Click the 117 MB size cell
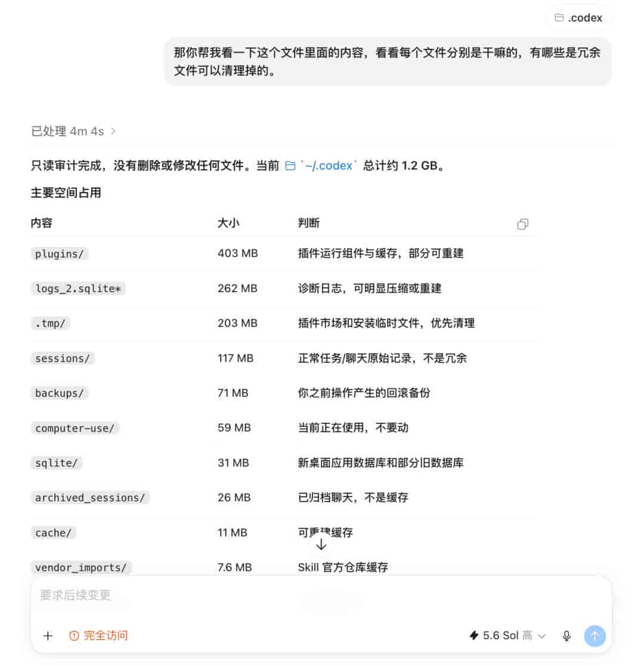 pyautogui.click(x=236, y=358)
